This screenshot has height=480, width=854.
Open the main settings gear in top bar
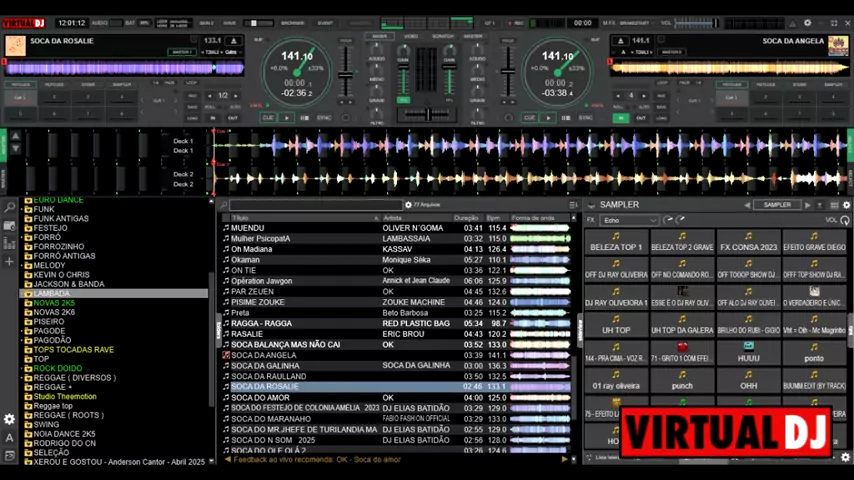point(808,23)
